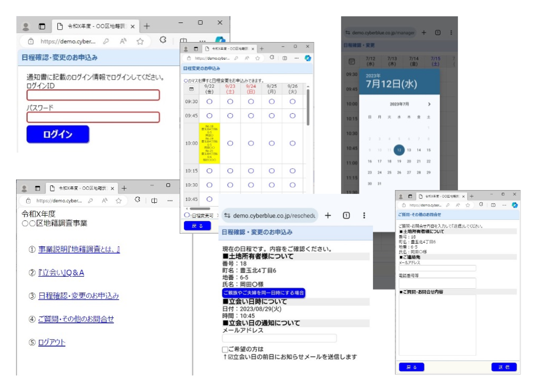
Task: Focus ご質問・お問合せ内容 text area
Action: point(437,325)
